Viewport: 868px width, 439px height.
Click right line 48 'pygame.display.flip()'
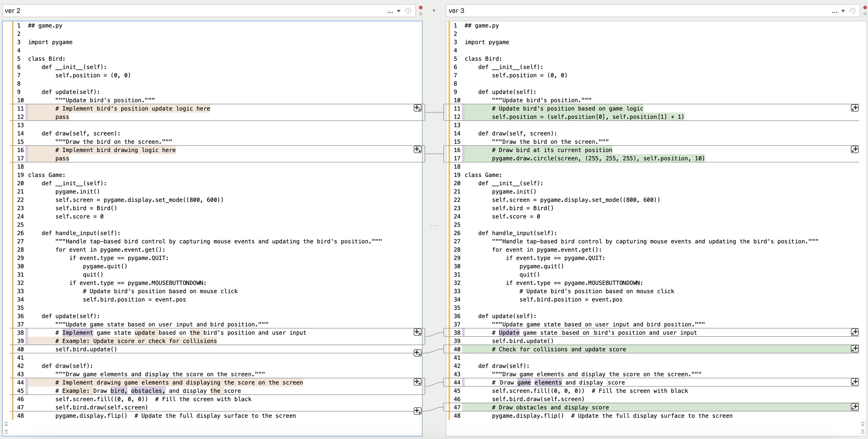[528, 416]
